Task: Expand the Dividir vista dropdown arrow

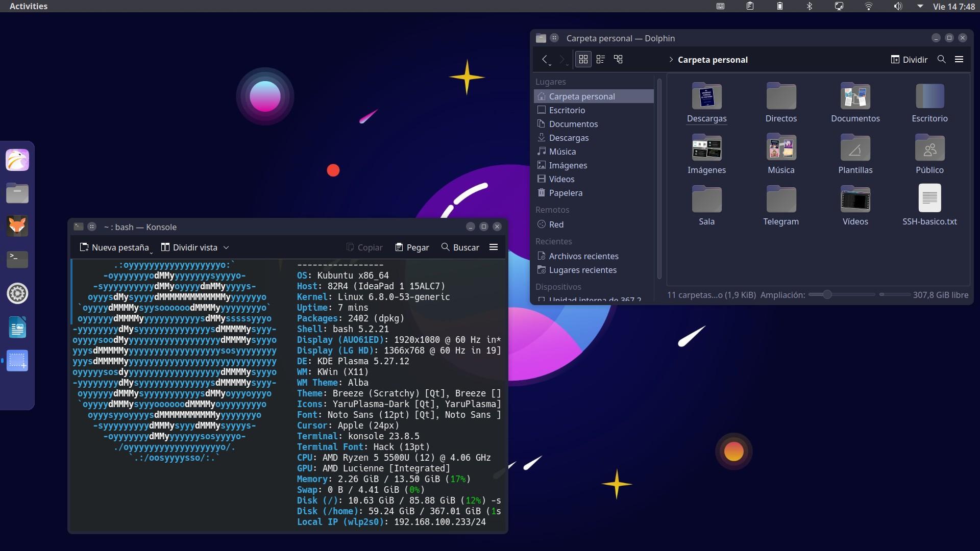Action: click(x=226, y=247)
